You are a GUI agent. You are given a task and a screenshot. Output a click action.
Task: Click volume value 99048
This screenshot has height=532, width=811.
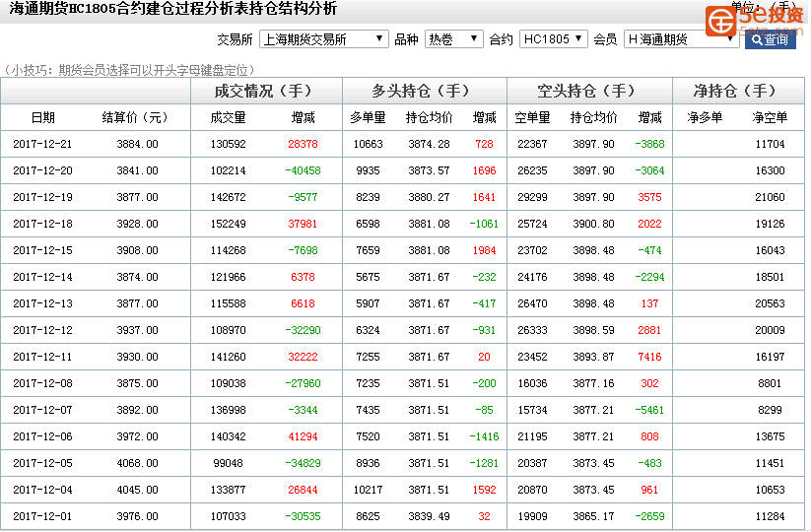coord(228,463)
